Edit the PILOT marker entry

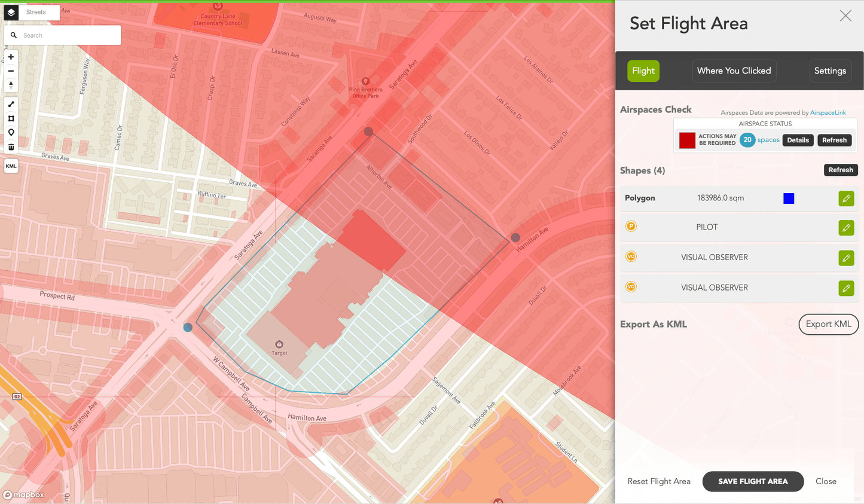tap(846, 228)
